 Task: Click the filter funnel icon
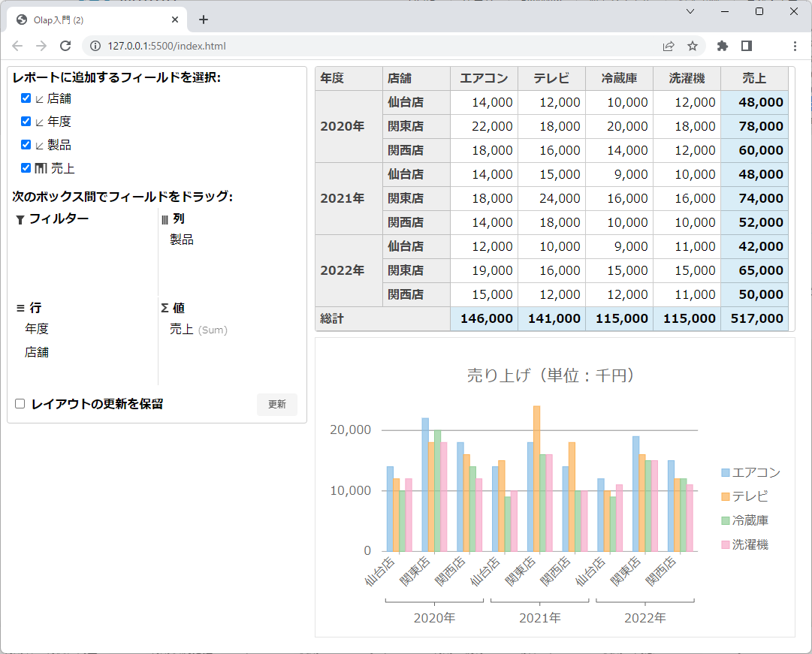pos(20,220)
